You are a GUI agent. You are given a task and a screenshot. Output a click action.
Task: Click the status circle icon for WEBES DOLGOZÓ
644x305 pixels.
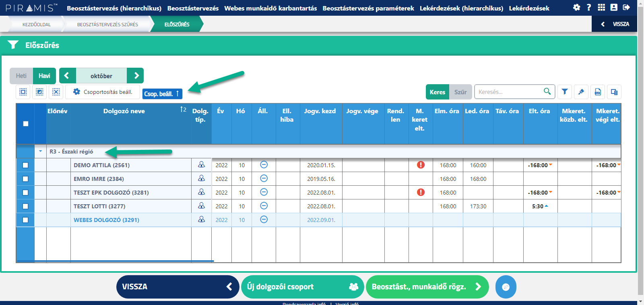click(x=264, y=219)
